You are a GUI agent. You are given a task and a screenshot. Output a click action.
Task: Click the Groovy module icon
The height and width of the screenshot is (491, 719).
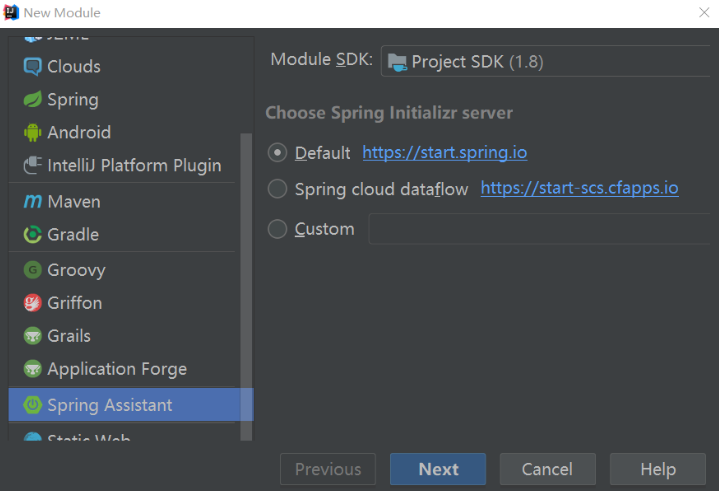tap(32, 270)
